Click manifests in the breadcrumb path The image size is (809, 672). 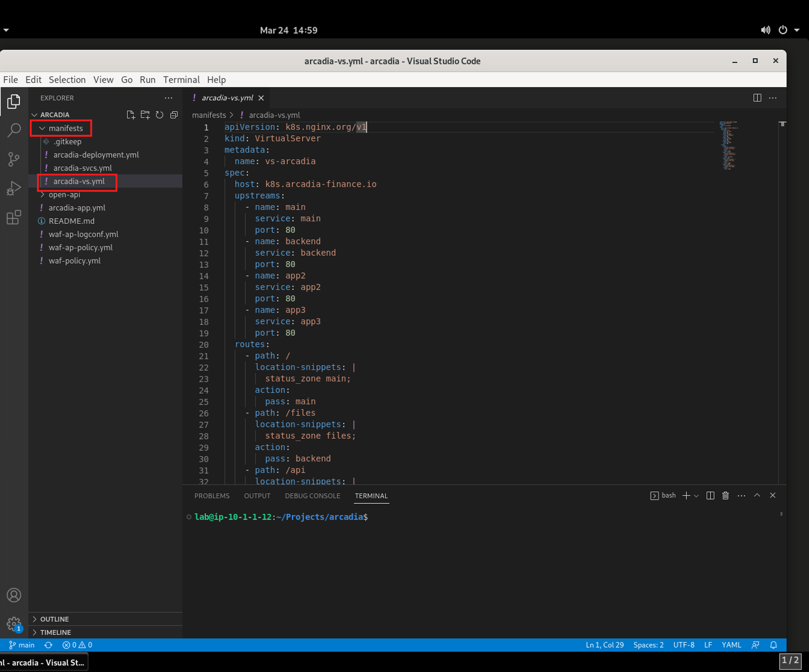click(209, 115)
